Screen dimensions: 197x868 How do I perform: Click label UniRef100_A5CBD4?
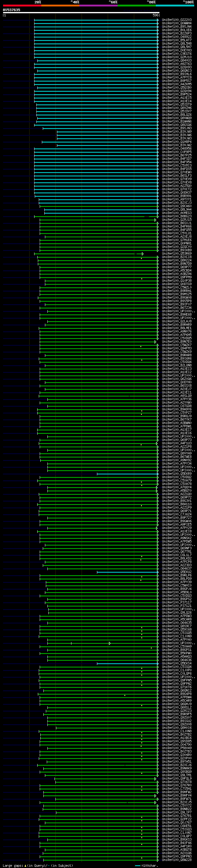coord(176,271)
